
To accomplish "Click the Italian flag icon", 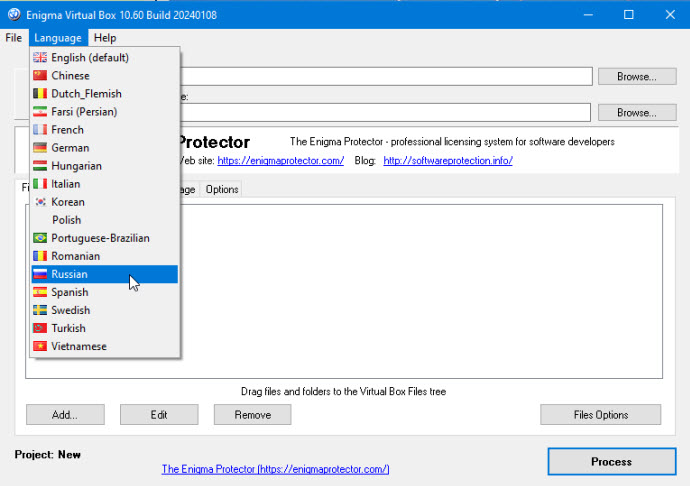I will [x=40, y=184].
